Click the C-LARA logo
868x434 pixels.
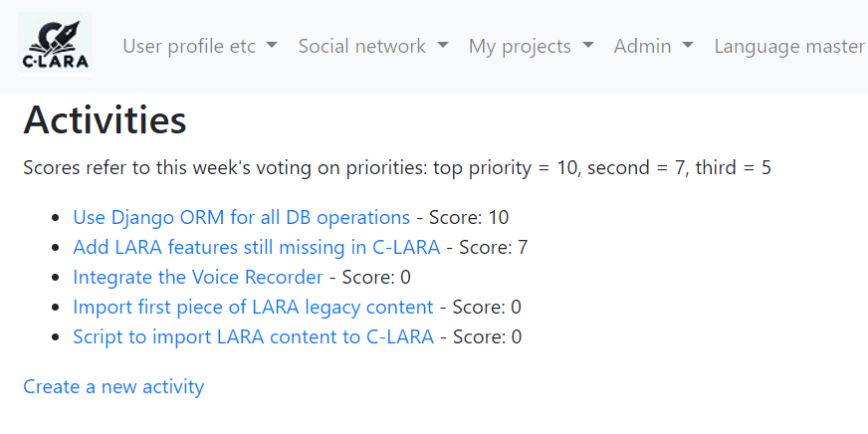[56, 45]
